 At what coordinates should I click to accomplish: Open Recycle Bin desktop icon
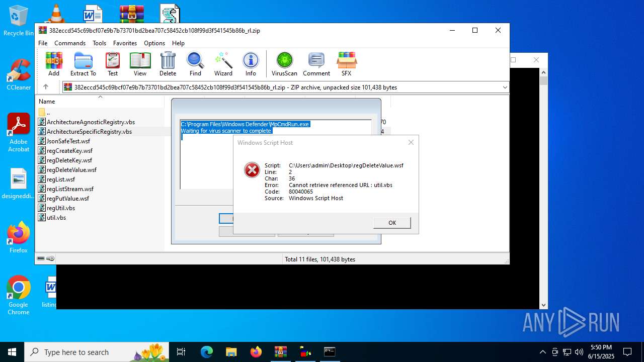click(18, 21)
